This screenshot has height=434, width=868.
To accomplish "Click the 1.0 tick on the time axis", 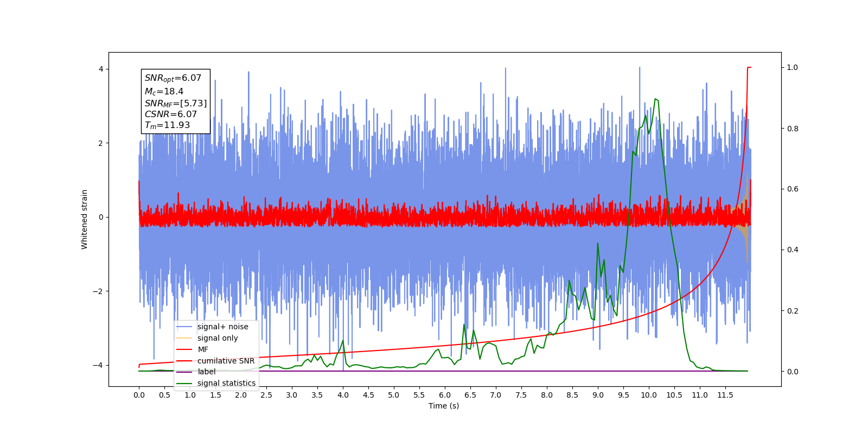I will coord(190,395).
